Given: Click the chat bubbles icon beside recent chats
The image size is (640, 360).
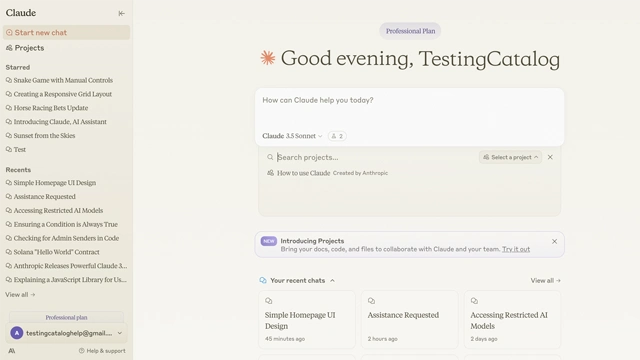Looking at the screenshot, I should pyautogui.click(x=263, y=280).
